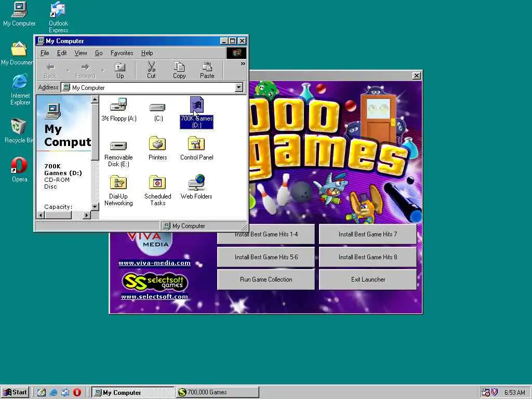Viewport: 532px width, 399px height.
Task: Click the Address bar field
Action: (148, 87)
